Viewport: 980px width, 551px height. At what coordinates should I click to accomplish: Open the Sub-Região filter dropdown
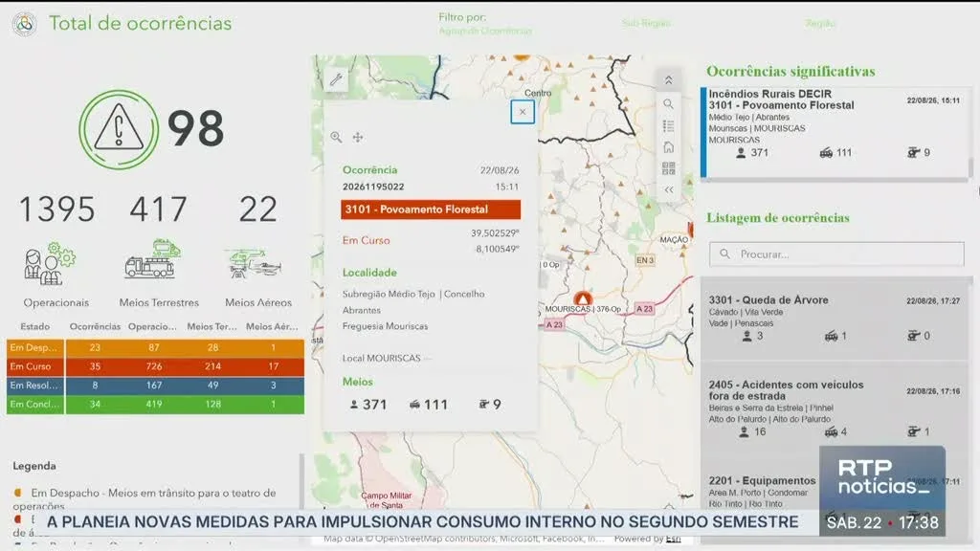tap(646, 23)
